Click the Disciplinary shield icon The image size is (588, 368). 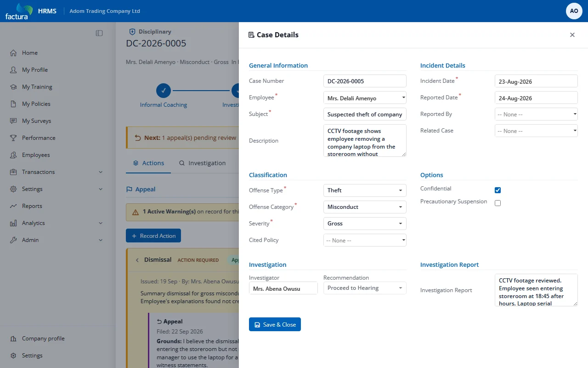pyautogui.click(x=132, y=32)
